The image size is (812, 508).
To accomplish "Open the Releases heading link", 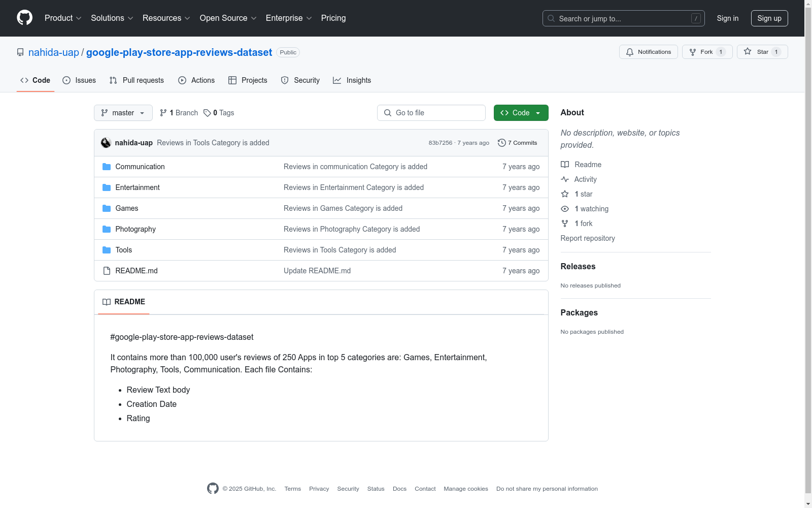I will (x=578, y=266).
